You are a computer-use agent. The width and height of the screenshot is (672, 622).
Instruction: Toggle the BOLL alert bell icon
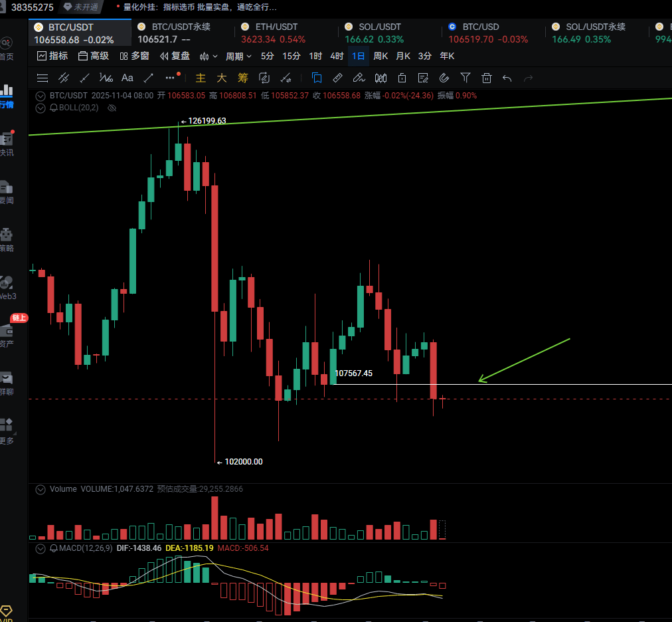coord(54,107)
